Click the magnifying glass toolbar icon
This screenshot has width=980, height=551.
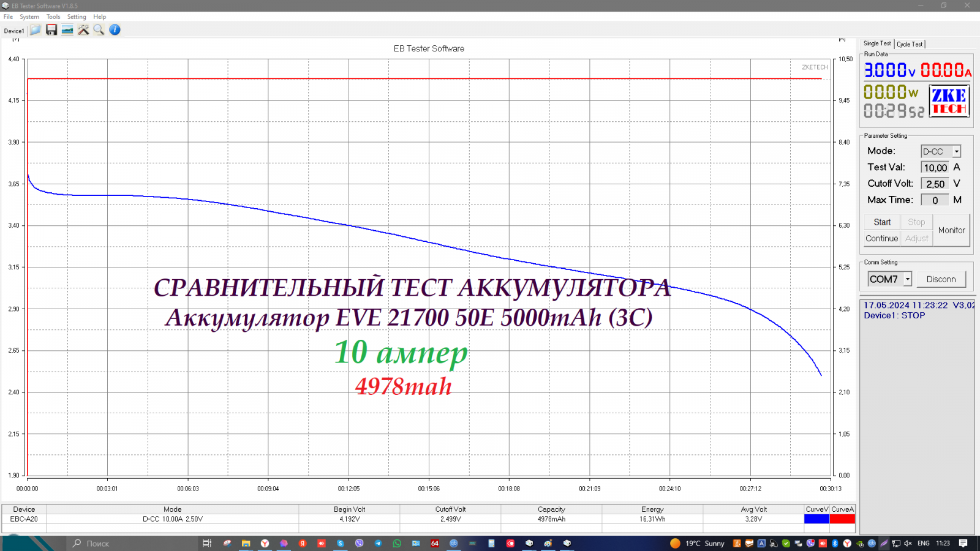click(99, 30)
